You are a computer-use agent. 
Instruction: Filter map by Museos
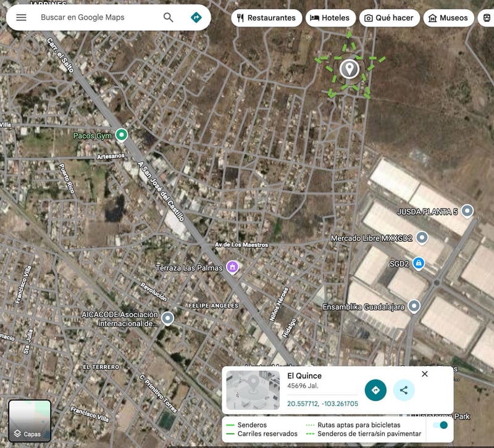pos(449,18)
